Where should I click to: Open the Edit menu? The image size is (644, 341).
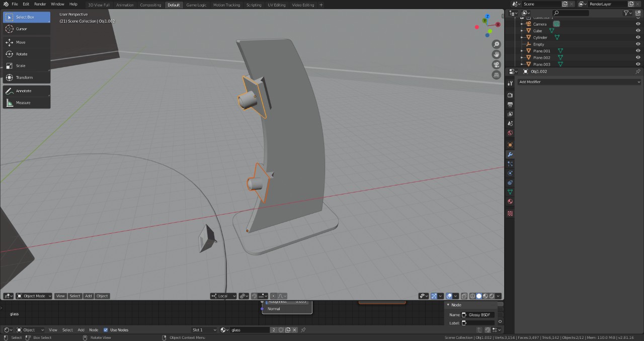(x=26, y=4)
